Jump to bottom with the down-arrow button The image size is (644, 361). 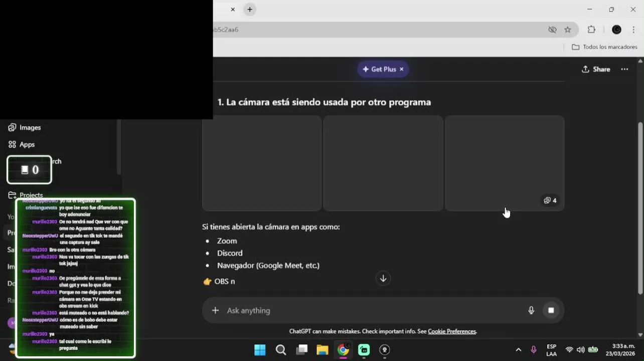coord(383,278)
